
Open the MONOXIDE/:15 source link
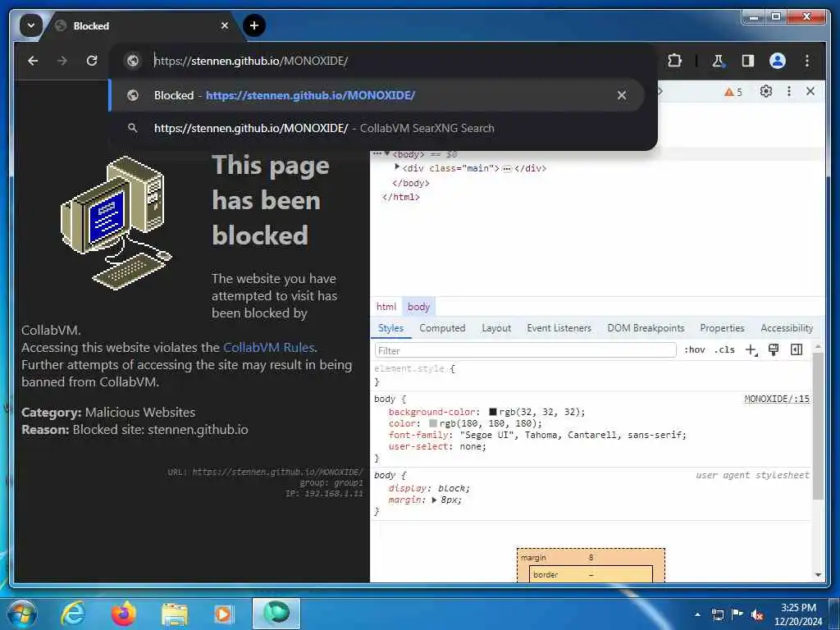777,399
